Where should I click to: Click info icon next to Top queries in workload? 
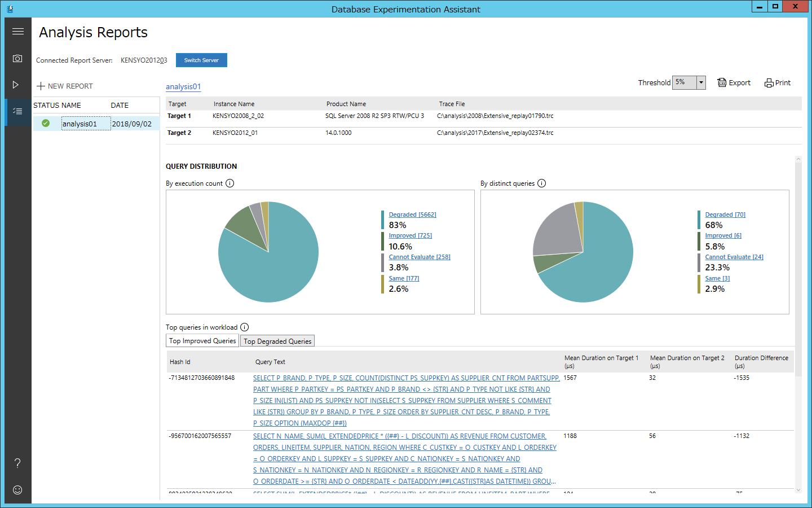point(245,327)
